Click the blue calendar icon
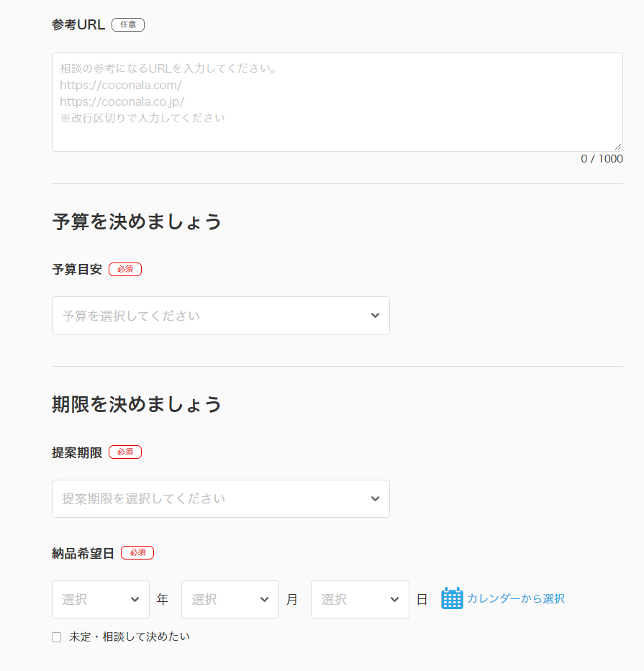This screenshot has width=644, height=671. click(452, 598)
